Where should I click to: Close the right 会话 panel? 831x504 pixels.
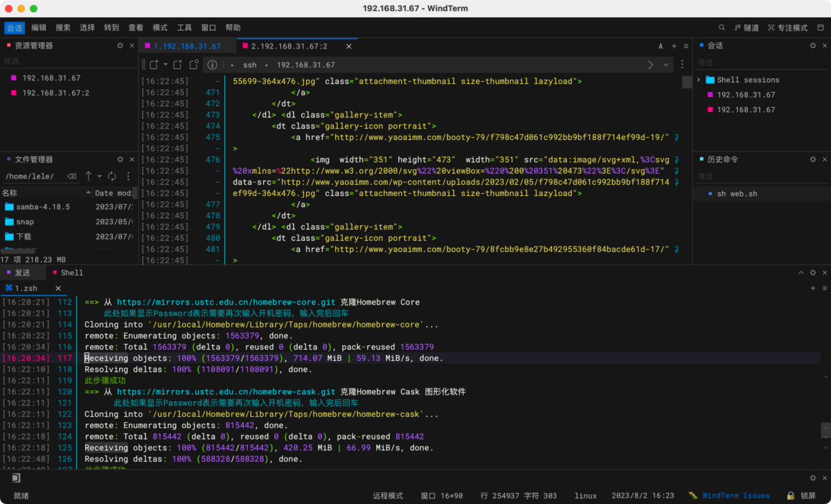[x=824, y=46]
